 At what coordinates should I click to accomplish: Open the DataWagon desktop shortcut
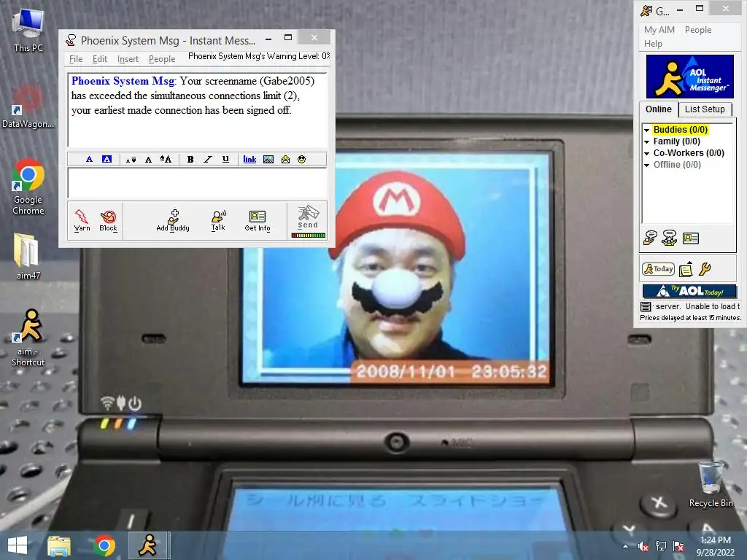coord(28,106)
